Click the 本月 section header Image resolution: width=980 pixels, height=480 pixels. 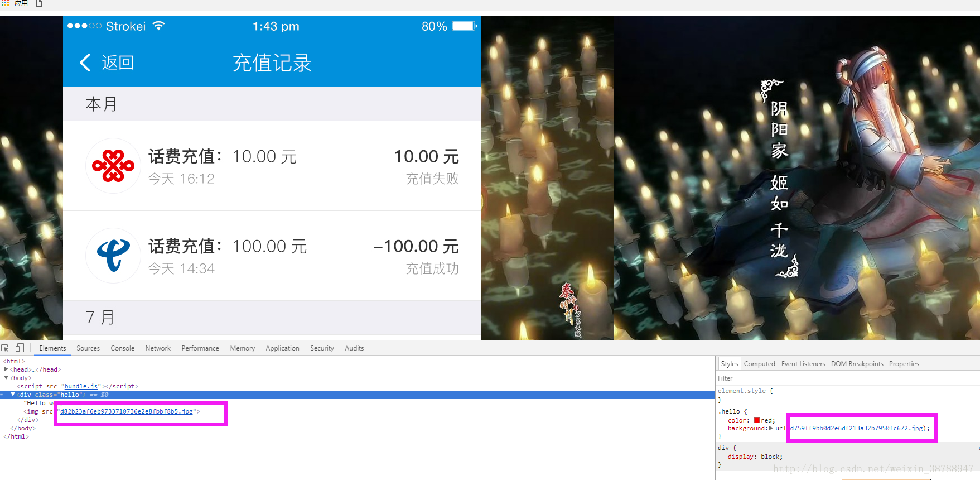click(272, 104)
